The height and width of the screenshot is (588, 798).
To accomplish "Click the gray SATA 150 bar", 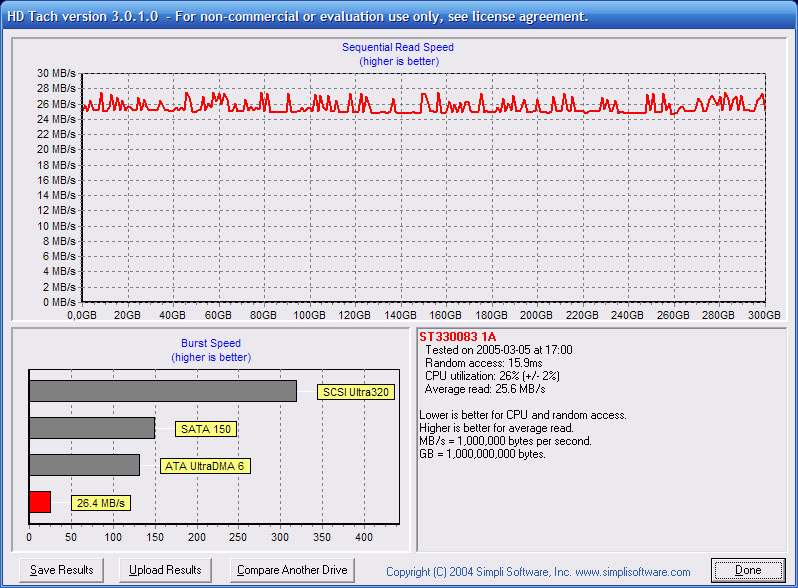I will [x=92, y=428].
